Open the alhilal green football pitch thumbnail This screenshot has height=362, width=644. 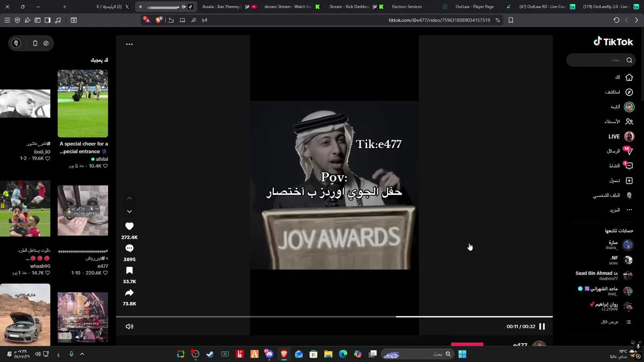point(83,104)
